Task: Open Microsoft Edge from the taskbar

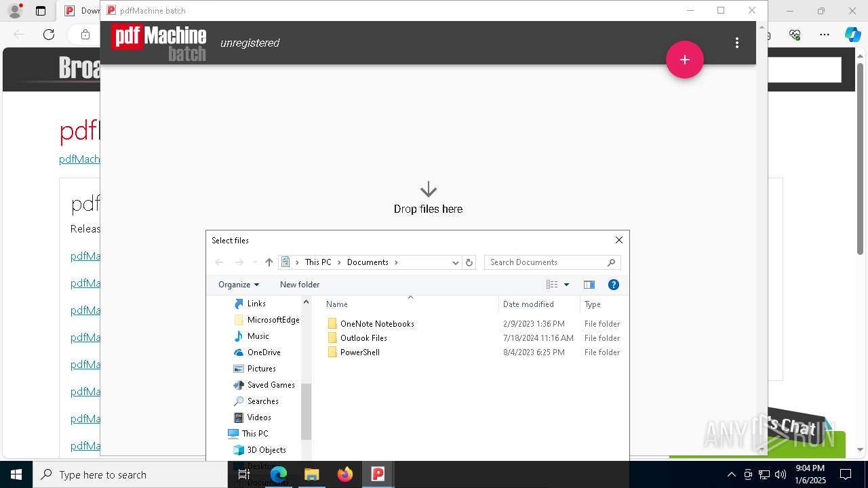Action: click(279, 474)
